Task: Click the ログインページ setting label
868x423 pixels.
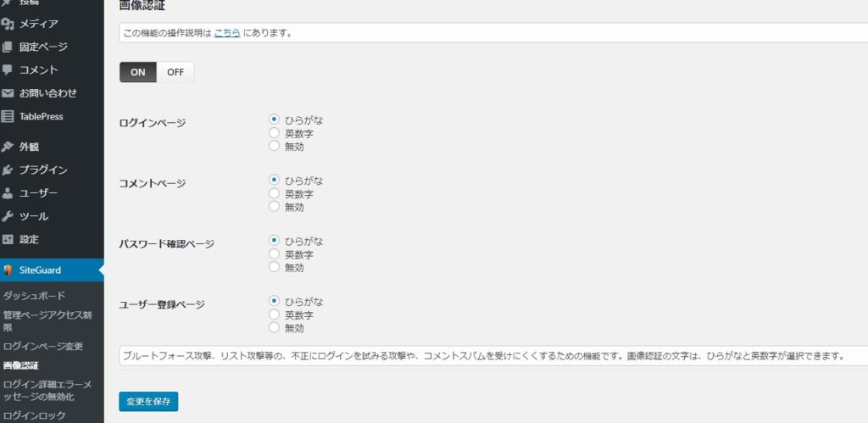Action: point(153,123)
